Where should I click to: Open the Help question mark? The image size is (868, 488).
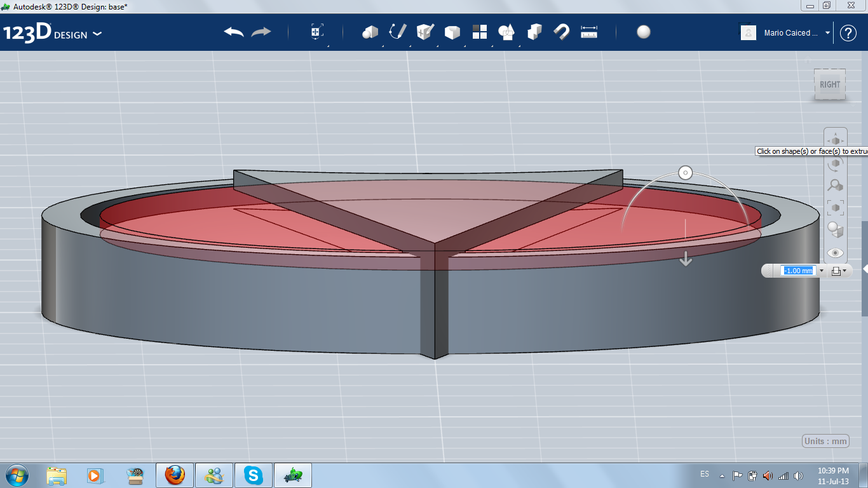click(x=848, y=33)
